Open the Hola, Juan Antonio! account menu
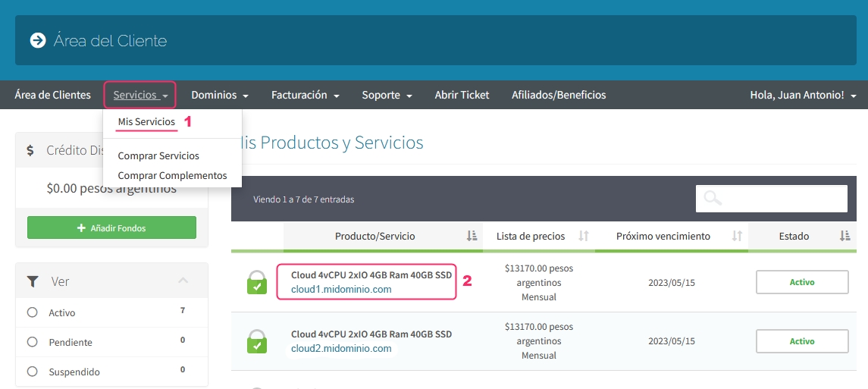This screenshot has width=868, height=389. [x=803, y=96]
